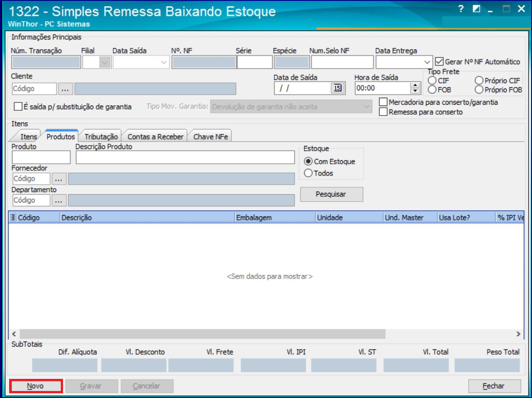Image resolution: width=532 pixels, height=398 pixels.
Task: Toggle Gerar Nº NF Automático checkbox
Action: point(439,62)
